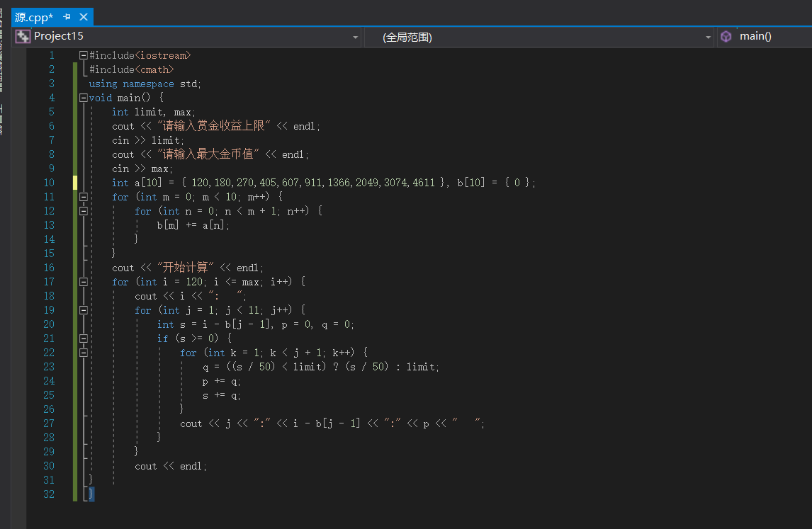This screenshot has height=529, width=812.
Task: Collapse the void main() function
Action: [83, 98]
